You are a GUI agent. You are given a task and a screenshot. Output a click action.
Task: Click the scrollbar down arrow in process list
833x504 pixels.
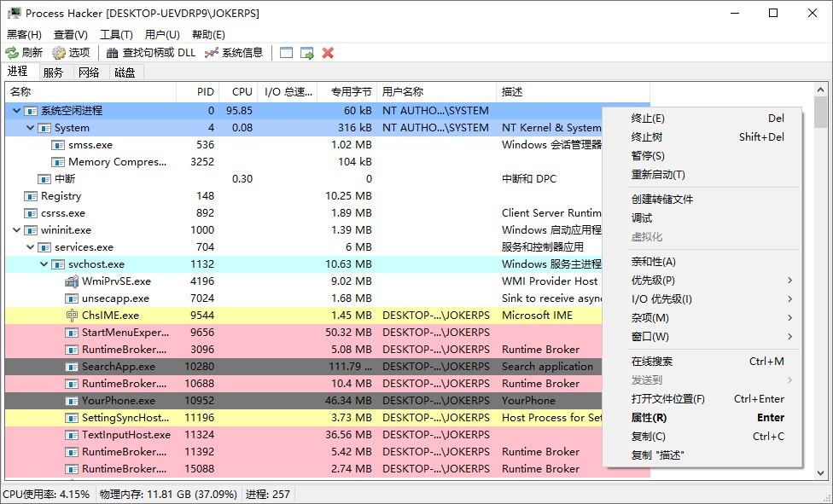[x=820, y=472]
